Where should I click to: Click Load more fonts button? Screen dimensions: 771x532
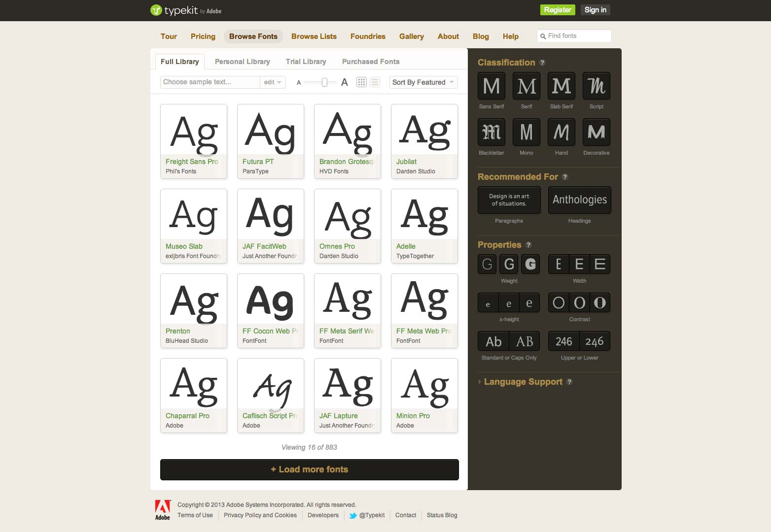click(310, 469)
